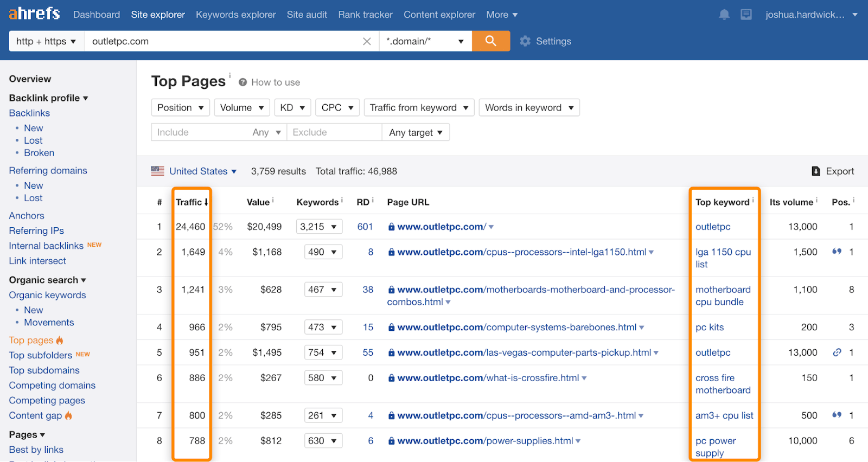Viewport: 868px width, 462px height.
Task: Open the Volume filter dropdown
Action: (x=242, y=107)
